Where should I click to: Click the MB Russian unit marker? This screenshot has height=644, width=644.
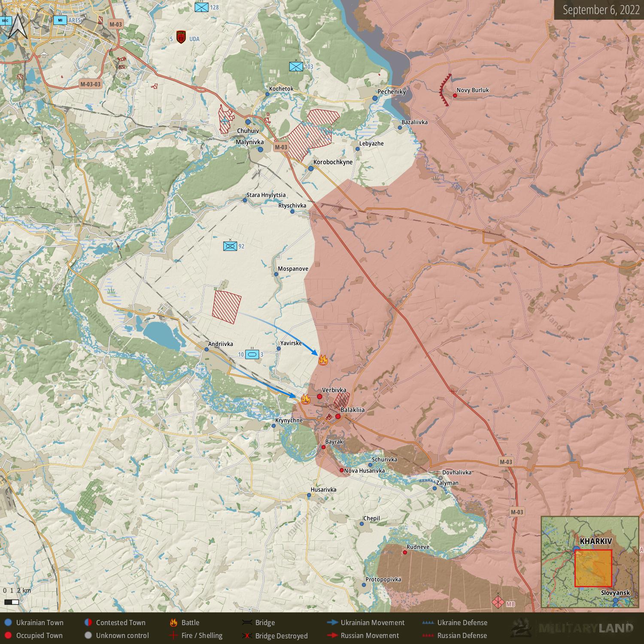[x=498, y=603]
